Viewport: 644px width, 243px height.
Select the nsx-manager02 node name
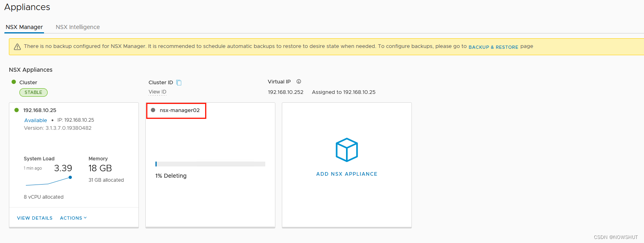pyautogui.click(x=180, y=110)
